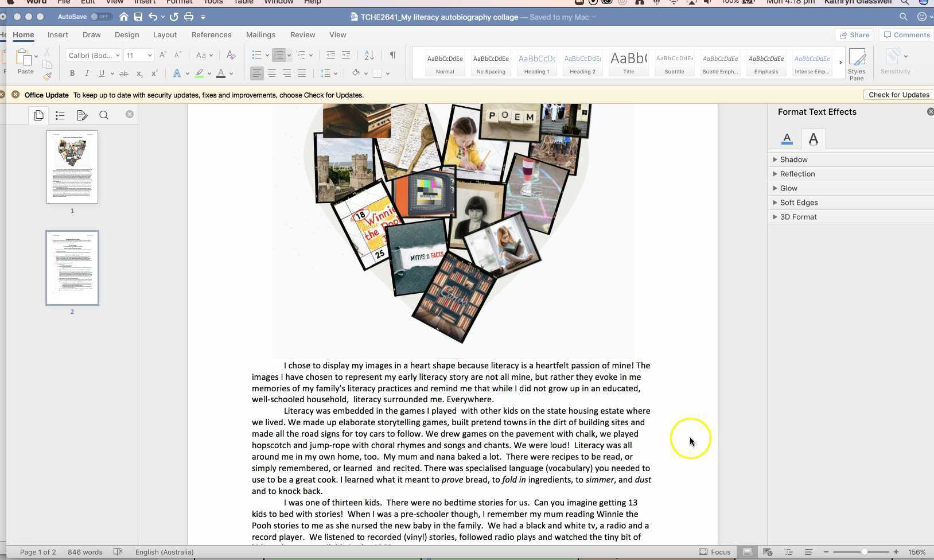934x560 pixels.
Task: Open the font size dropdown
Action: 149,55
